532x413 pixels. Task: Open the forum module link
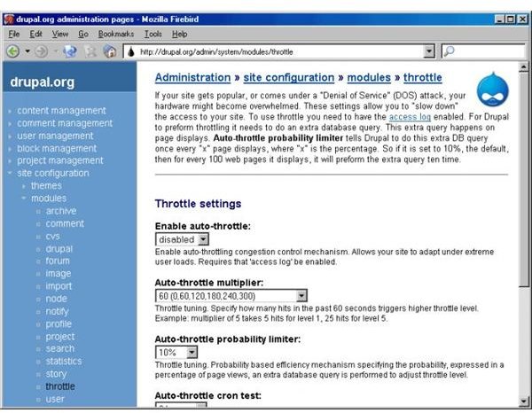coord(58,261)
